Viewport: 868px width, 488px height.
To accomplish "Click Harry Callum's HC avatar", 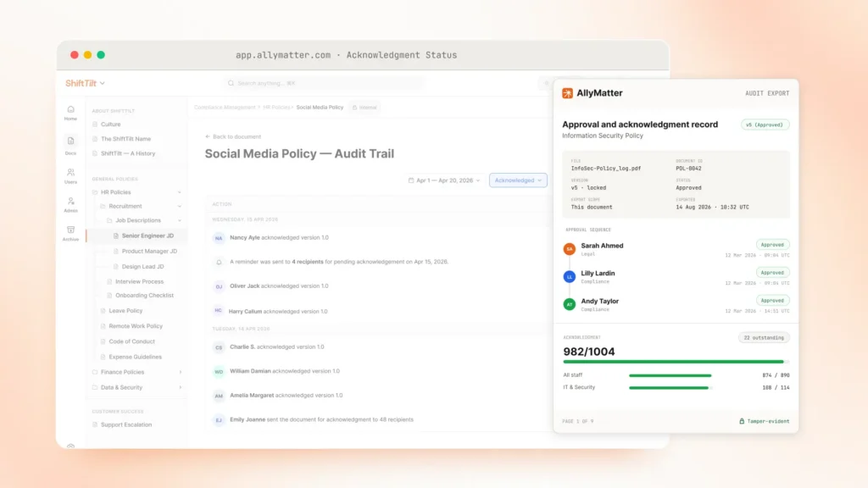I will click(218, 311).
